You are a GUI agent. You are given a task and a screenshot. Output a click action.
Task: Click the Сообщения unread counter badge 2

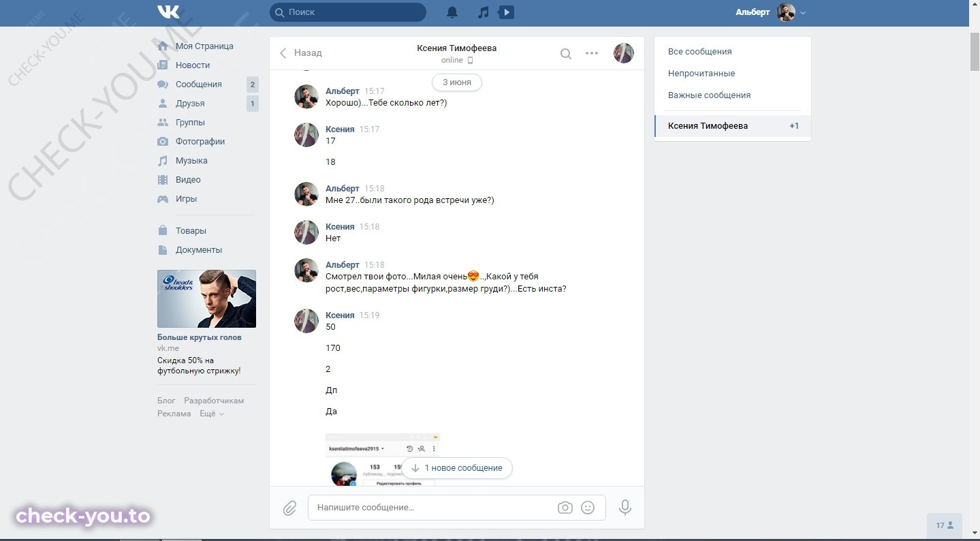253,84
